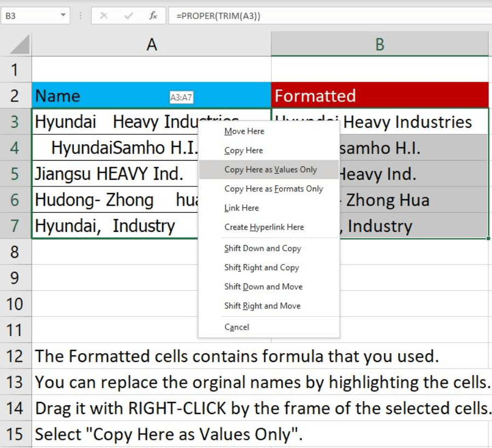
Task: Choose 'Move Here' from context menu
Action: point(244,132)
